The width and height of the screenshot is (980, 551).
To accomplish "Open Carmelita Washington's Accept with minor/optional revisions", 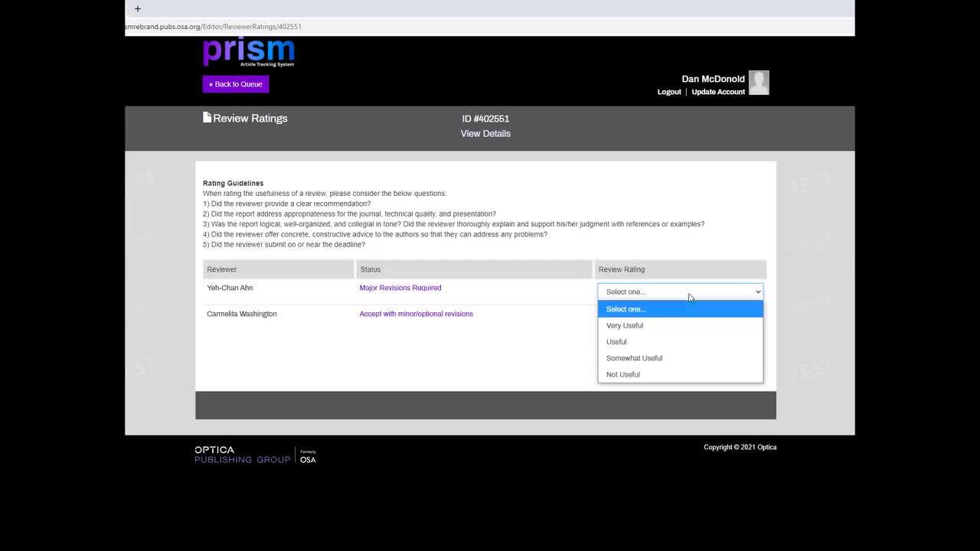I will point(416,314).
